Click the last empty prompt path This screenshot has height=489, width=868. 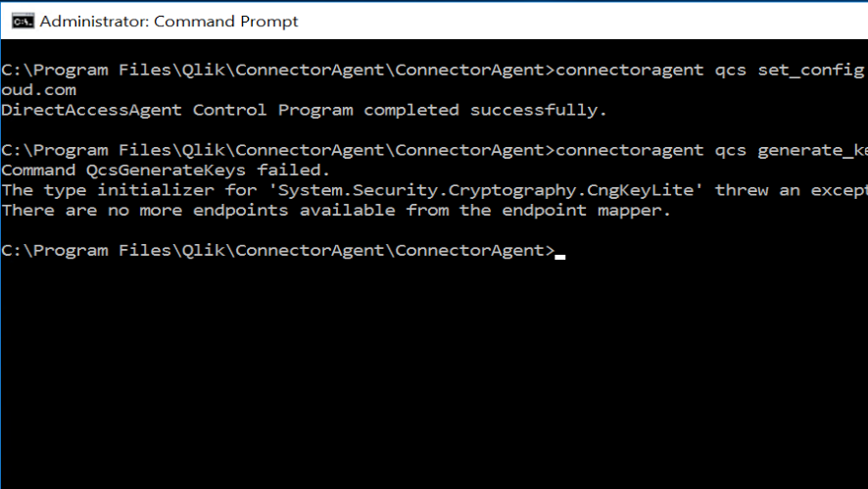click(x=278, y=250)
